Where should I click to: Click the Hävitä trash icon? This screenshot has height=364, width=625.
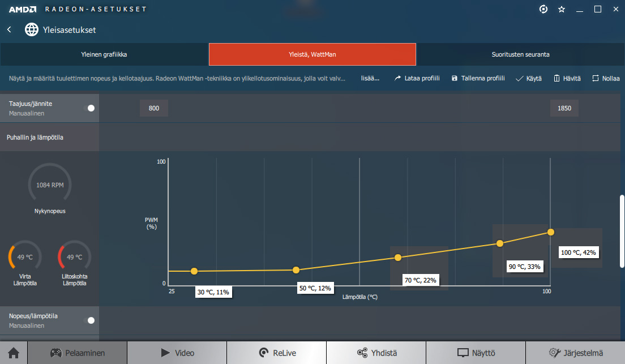[557, 78]
